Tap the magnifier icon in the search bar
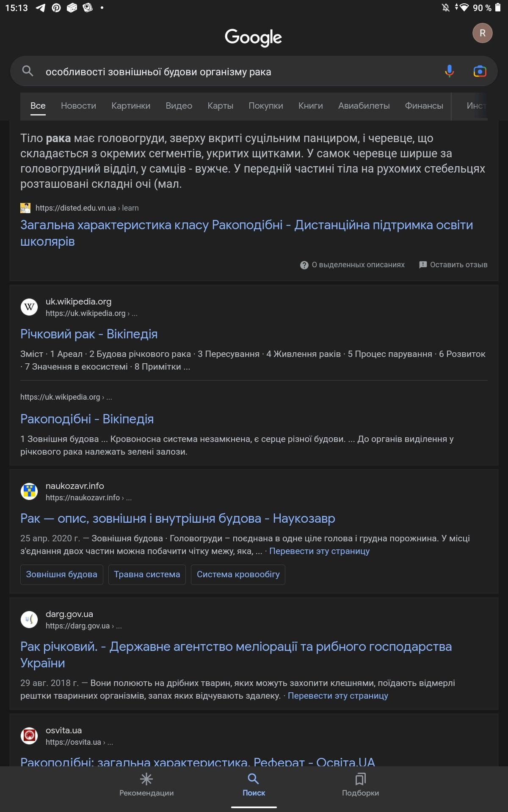 [x=28, y=71]
